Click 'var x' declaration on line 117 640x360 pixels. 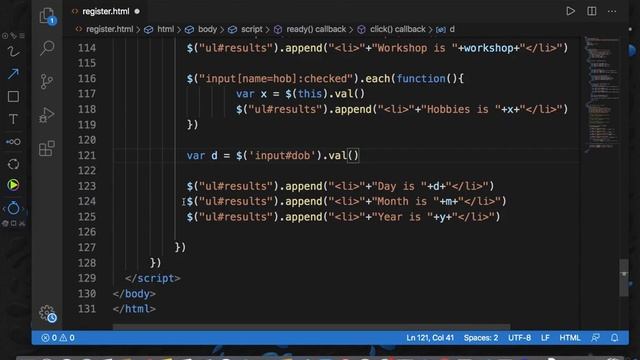[251, 94]
